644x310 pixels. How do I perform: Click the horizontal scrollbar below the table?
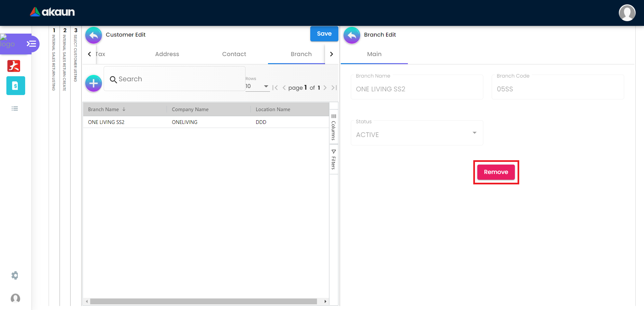(203, 302)
